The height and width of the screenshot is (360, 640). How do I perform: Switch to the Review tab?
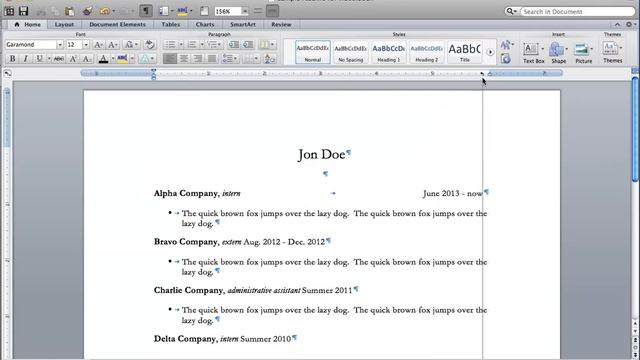pos(281,24)
